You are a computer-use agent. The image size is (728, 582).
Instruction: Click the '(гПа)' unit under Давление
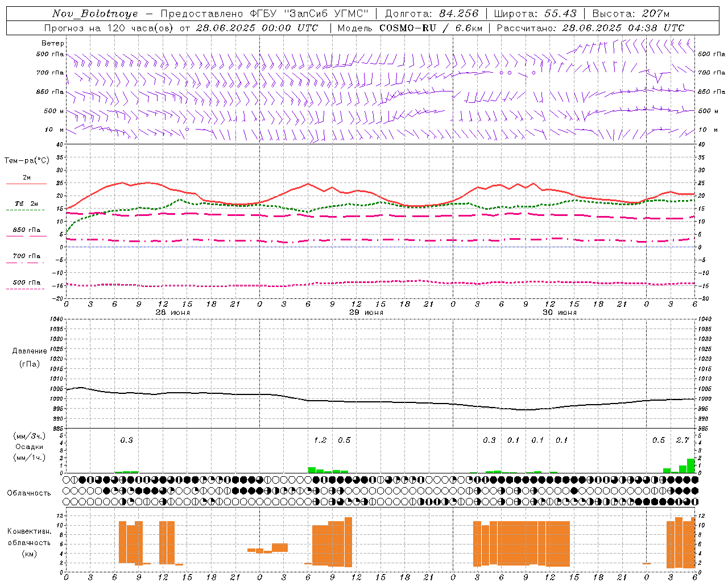30,364
